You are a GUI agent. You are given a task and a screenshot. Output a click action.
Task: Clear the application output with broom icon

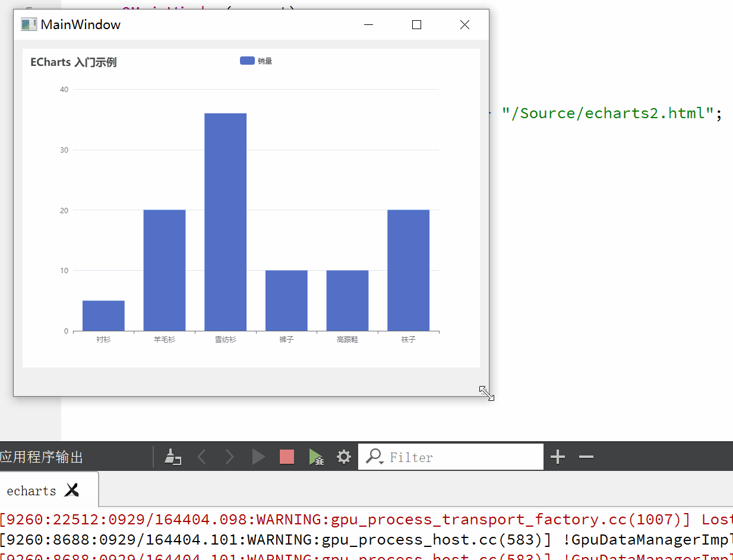point(173,457)
